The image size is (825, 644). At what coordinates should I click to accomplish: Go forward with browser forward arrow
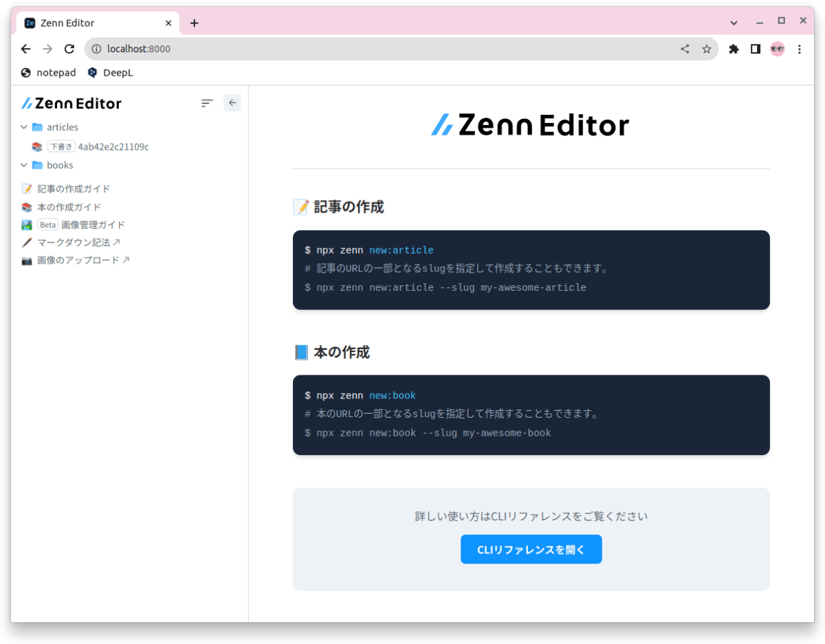47,49
